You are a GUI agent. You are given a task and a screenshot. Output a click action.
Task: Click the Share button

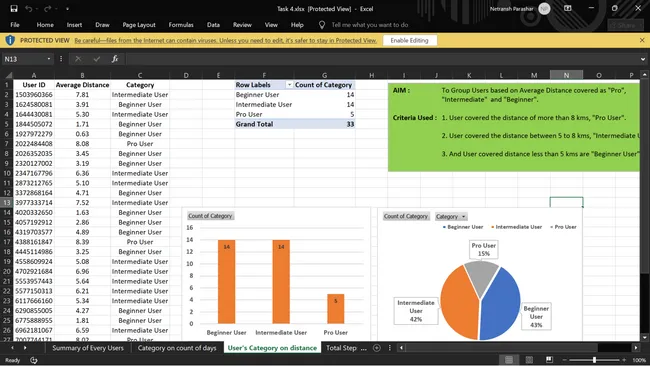click(626, 25)
